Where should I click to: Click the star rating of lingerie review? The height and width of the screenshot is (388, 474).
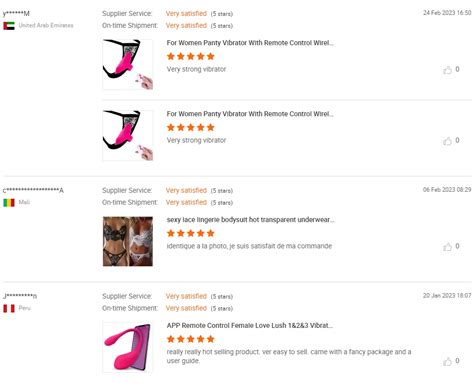click(x=191, y=233)
